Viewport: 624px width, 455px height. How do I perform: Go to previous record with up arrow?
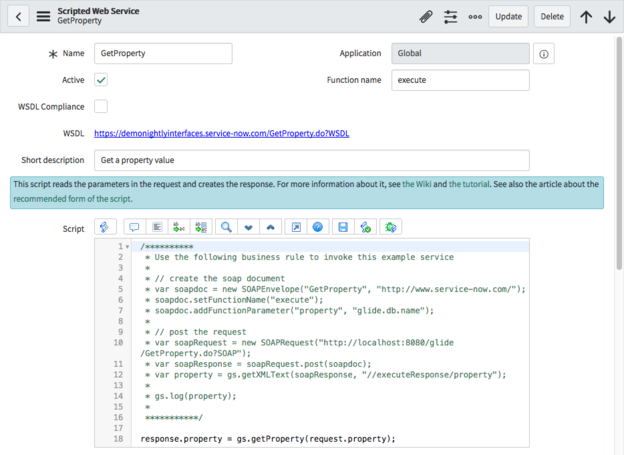tap(586, 17)
